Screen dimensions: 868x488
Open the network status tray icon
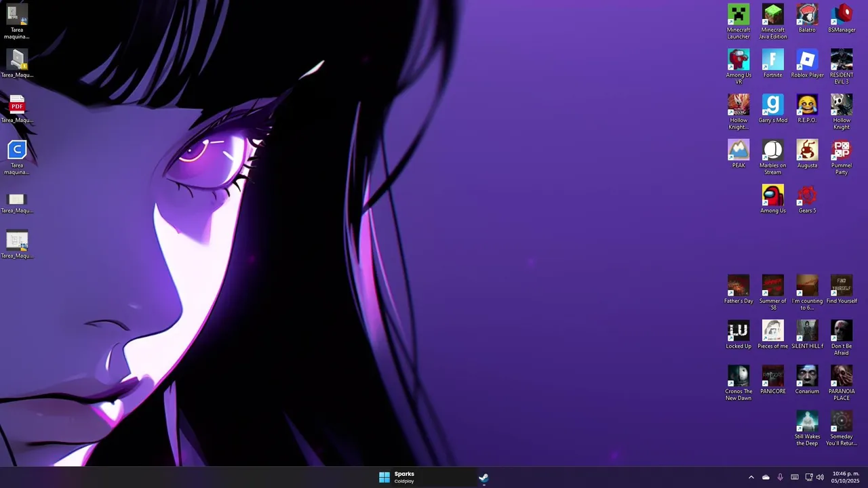pos(809,478)
